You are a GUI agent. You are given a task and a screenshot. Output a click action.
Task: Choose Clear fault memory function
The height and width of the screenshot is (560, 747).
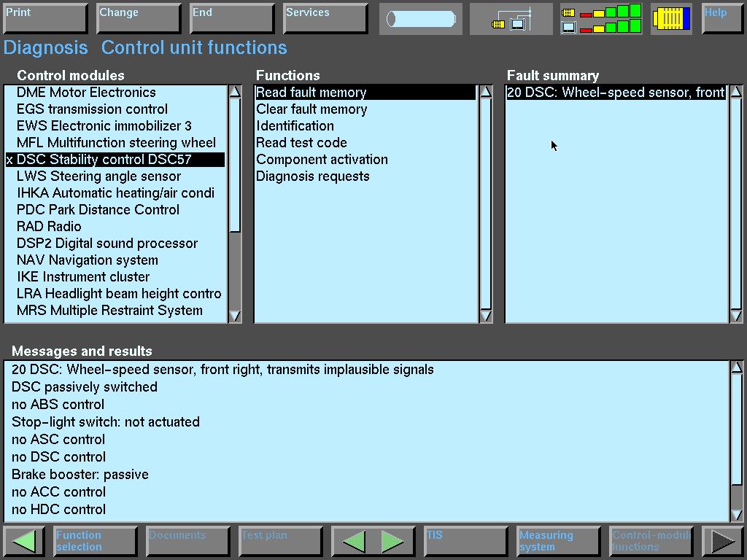311,109
